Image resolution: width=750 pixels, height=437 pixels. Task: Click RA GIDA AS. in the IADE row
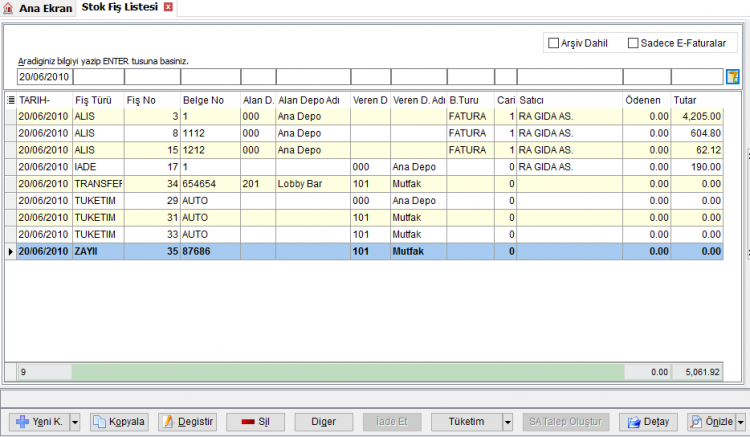[570, 167]
